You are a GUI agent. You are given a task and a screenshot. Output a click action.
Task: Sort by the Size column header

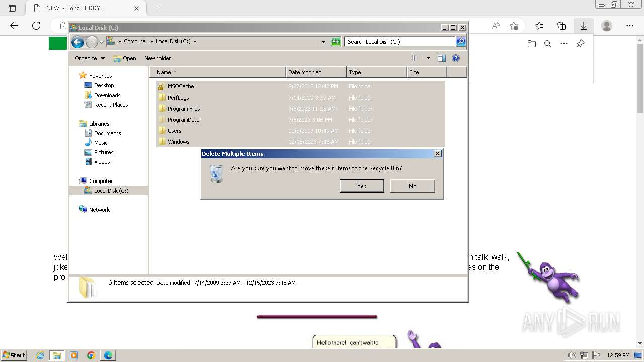click(x=427, y=72)
